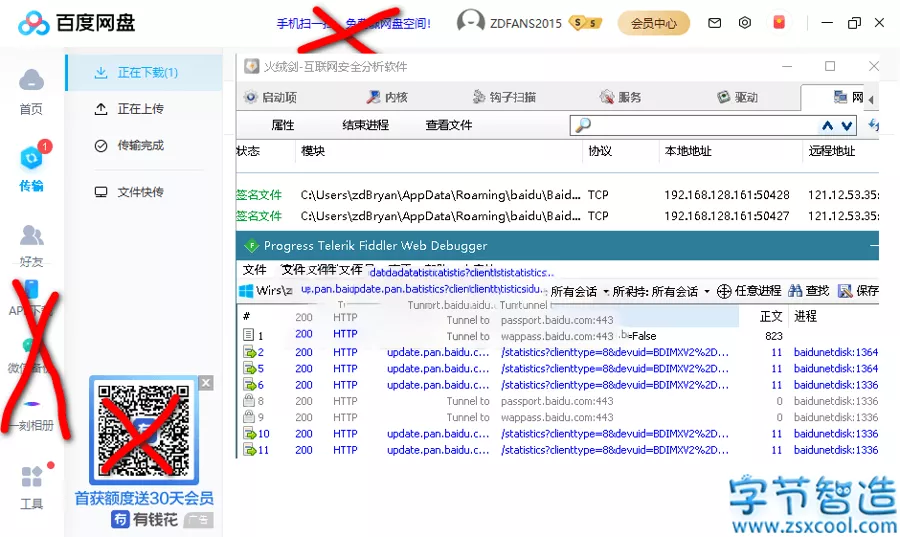Click wappass.baidu.com:443 in session 9
The height and width of the screenshot is (537, 900).
point(557,417)
